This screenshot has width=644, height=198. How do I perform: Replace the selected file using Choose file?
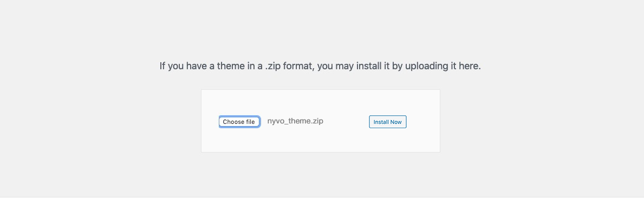pyautogui.click(x=239, y=122)
